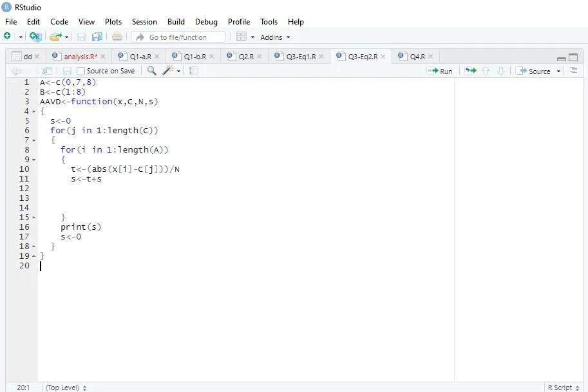Enable the Source on Save checkbox
The width and height of the screenshot is (588, 392).
81,71
